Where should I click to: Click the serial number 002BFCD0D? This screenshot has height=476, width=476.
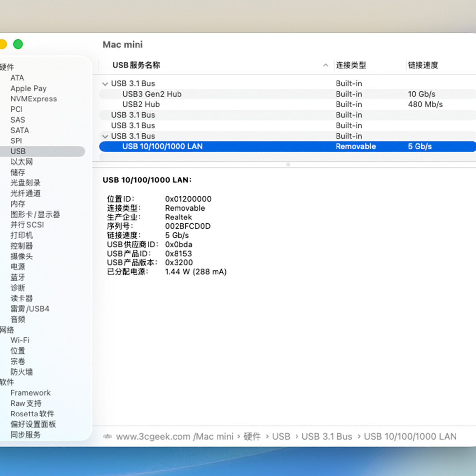click(x=188, y=226)
